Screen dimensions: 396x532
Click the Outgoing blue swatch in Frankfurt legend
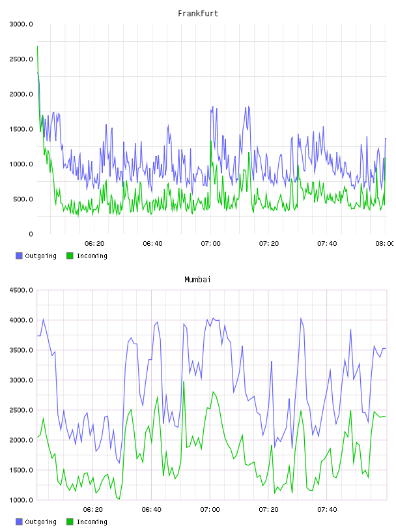coord(19,256)
